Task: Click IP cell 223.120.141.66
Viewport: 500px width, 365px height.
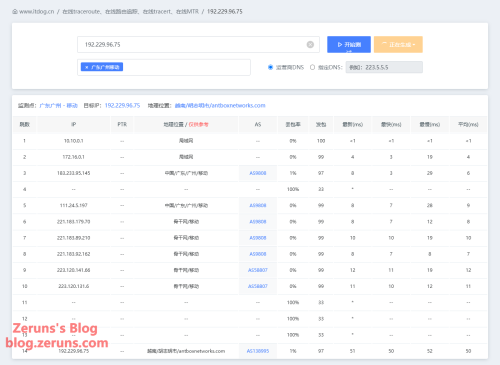Action: [x=73, y=270]
